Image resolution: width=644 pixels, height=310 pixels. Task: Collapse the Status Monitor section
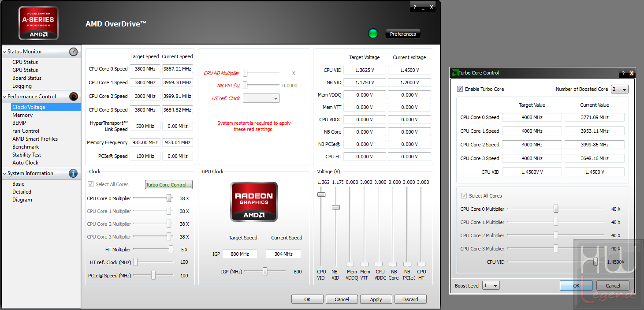(x=4, y=52)
